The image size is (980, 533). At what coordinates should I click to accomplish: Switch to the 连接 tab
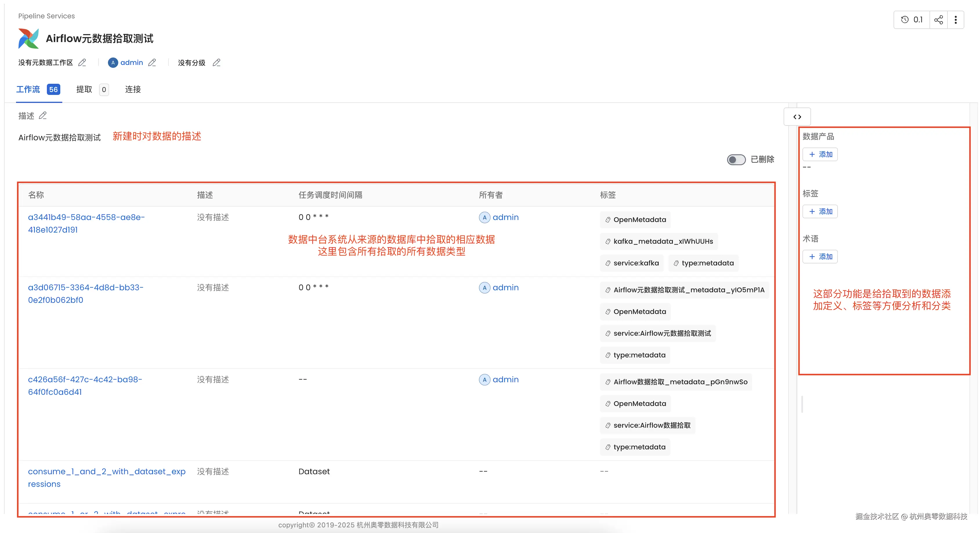pyautogui.click(x=132, y=89)
